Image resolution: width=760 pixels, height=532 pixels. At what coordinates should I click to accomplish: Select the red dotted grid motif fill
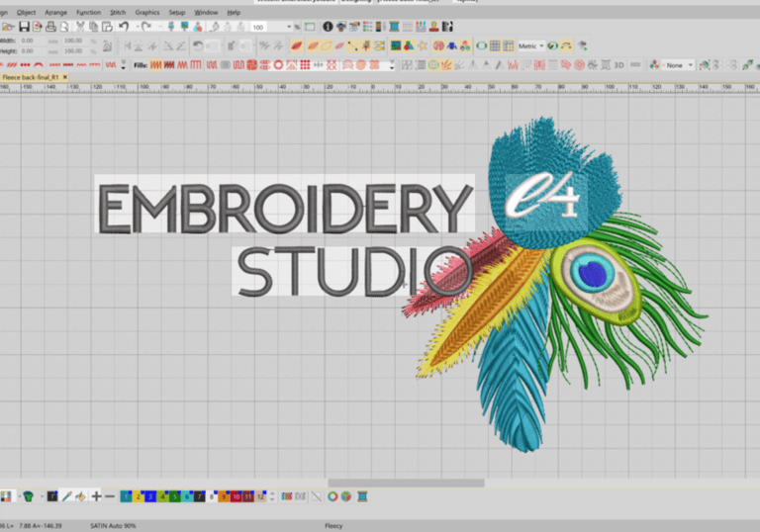305,65
